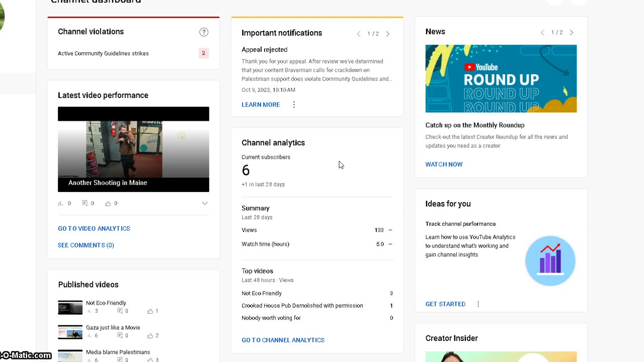Click the current subscribers count 6
This screenshot has width=644, height=362.
[x=246, y=170]
